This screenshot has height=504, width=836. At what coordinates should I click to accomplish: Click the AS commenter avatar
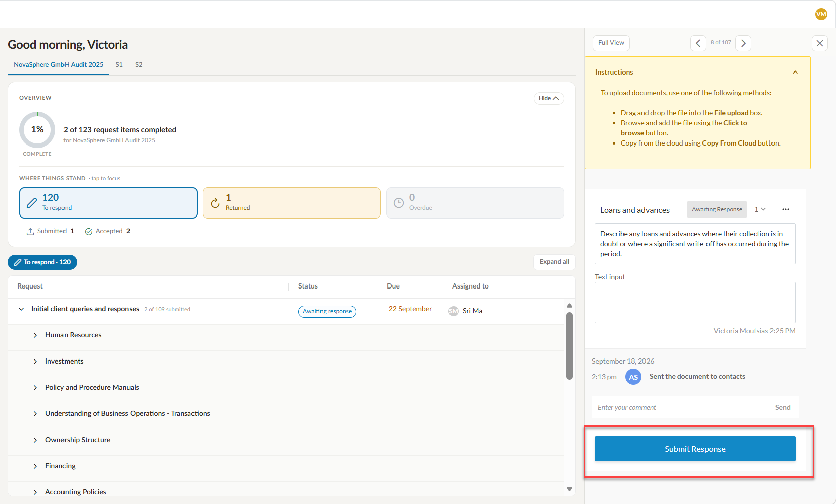(633, 377)
